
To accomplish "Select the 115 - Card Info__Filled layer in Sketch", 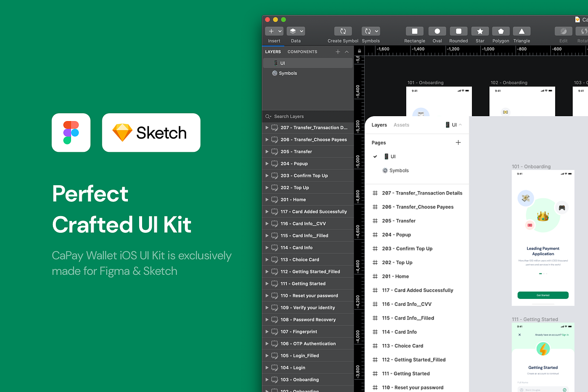I will click(308, 236).
